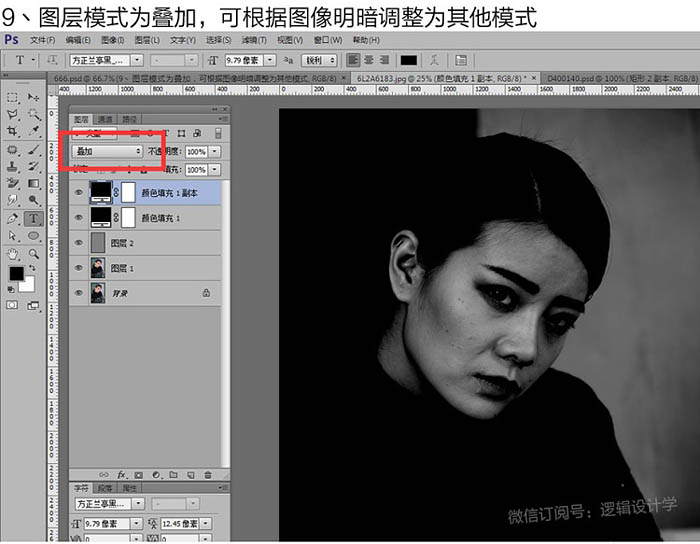Image resolution: width=700 pixels, height=544 pixels.
Task: Click the foreground color swatch
Action: click(17, 273)
